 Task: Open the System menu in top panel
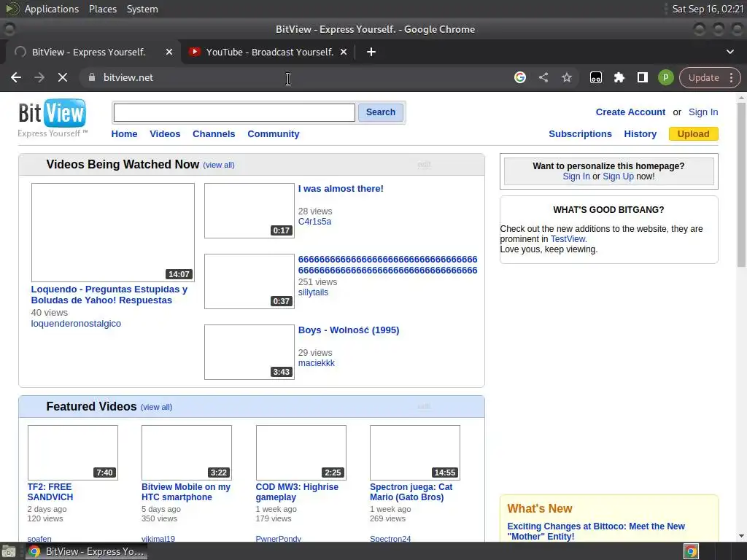[142, 9]
